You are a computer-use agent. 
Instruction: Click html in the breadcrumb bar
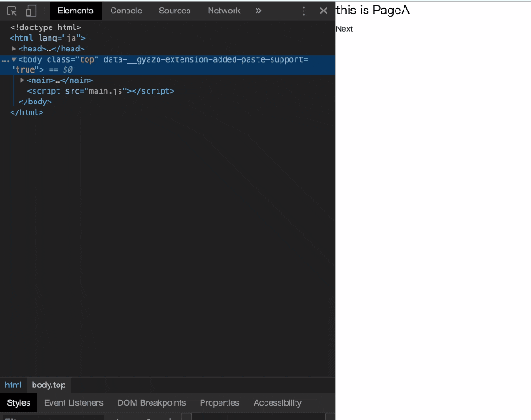point(13,386)
